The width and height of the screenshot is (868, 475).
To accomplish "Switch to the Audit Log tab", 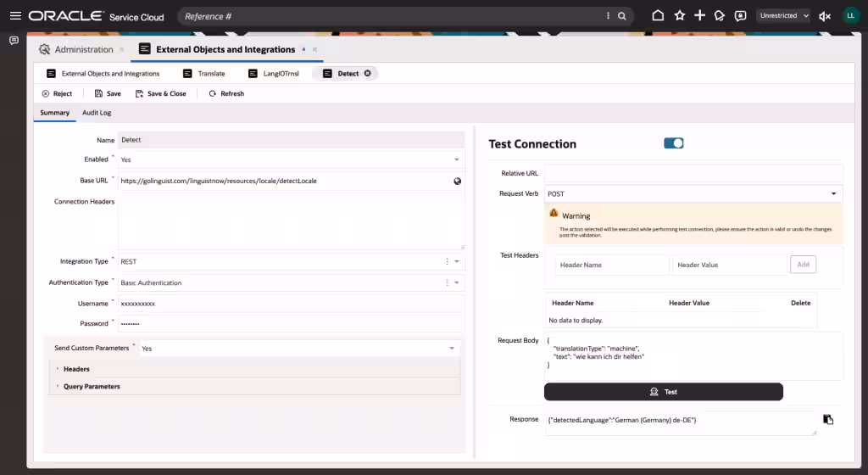I will 97,113.
